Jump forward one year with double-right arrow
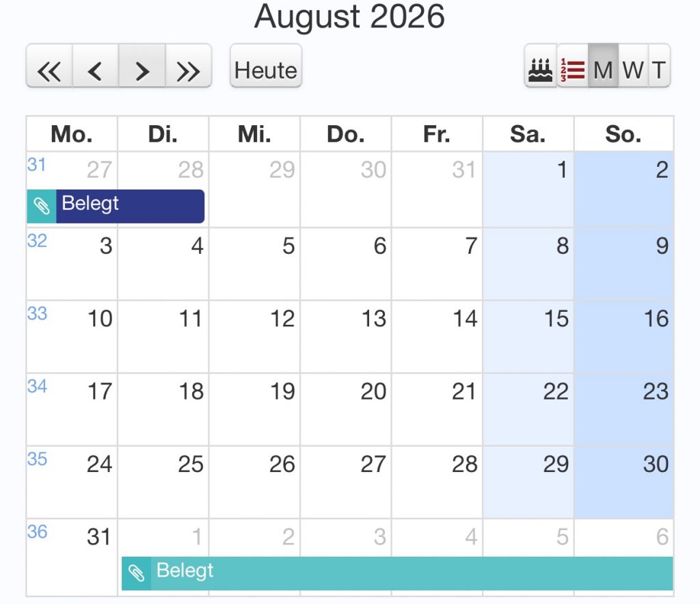 [x=188, y=70]
